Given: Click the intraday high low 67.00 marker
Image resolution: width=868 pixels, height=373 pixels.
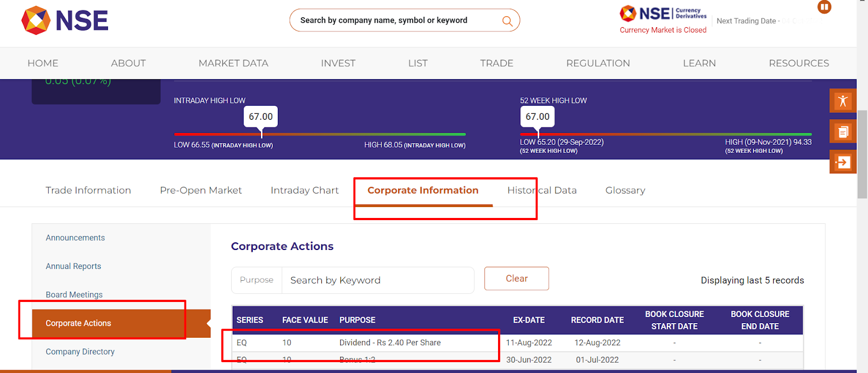Looking at the screenshot, I should (261, 117).
